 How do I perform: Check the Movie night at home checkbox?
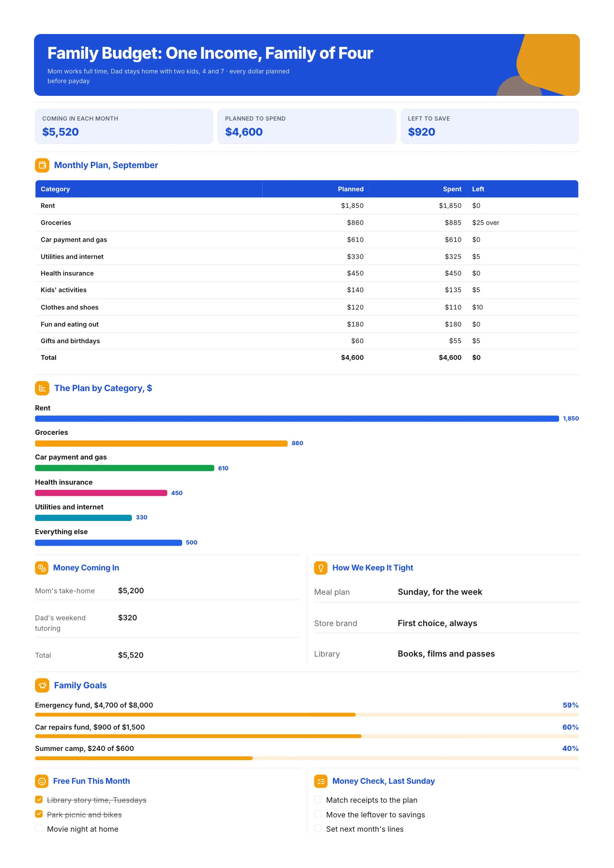[39, 828]
